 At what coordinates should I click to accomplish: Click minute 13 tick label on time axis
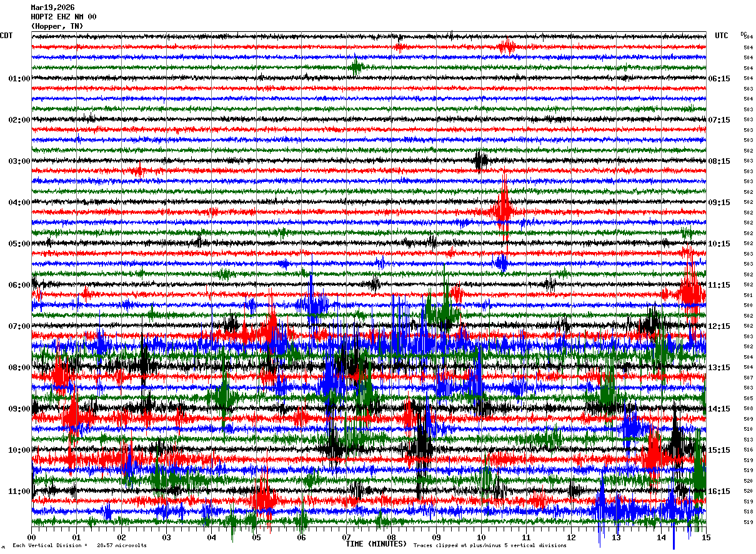pos(616,537)
